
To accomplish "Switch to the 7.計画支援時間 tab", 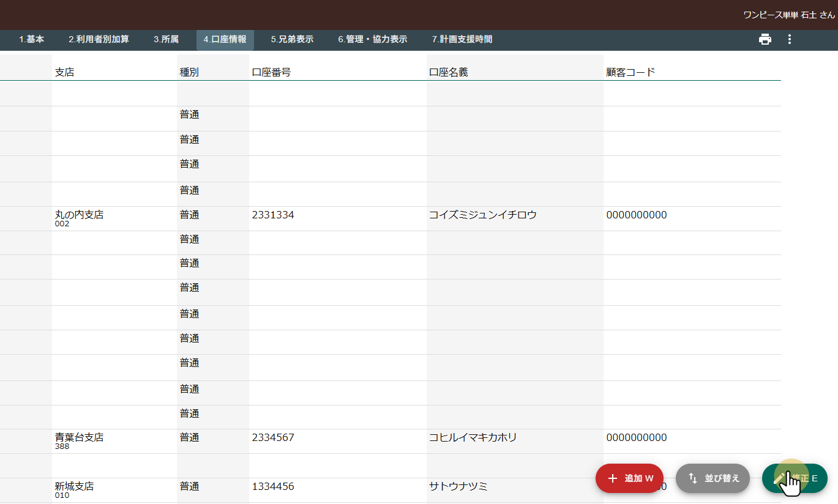I will click(x=462, y=40).
